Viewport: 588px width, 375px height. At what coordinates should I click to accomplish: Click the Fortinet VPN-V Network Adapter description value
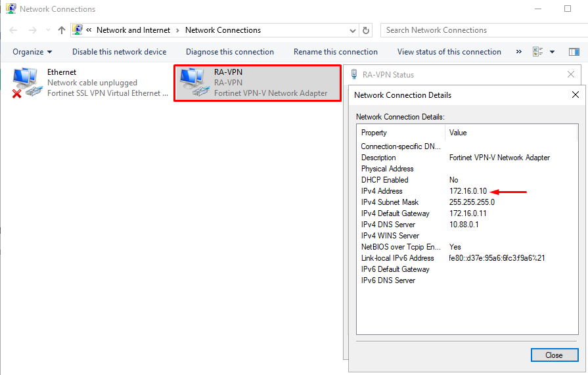pos(499,158)
